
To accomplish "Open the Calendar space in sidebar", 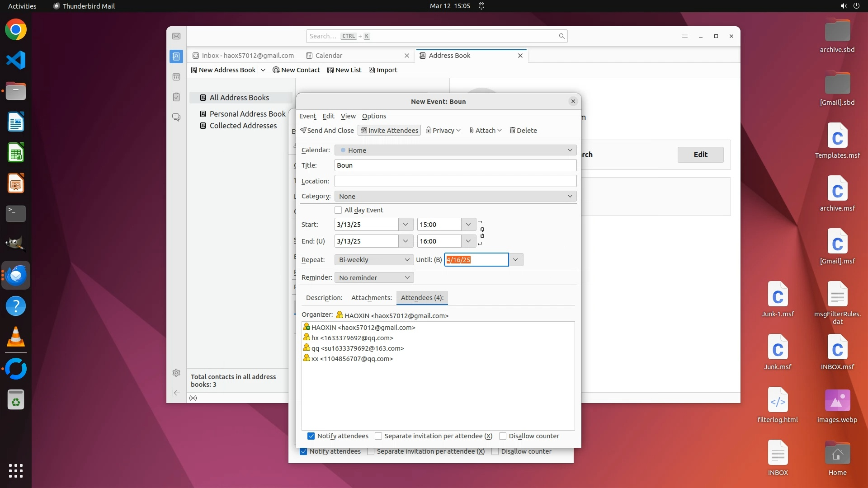I will tap(176, 77).
